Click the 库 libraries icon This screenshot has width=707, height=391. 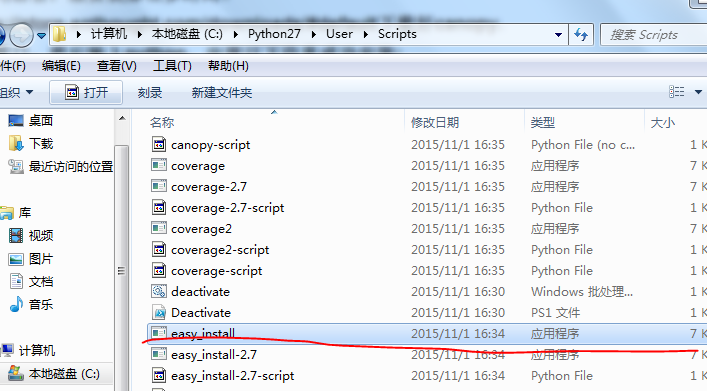tap(7, 212)
